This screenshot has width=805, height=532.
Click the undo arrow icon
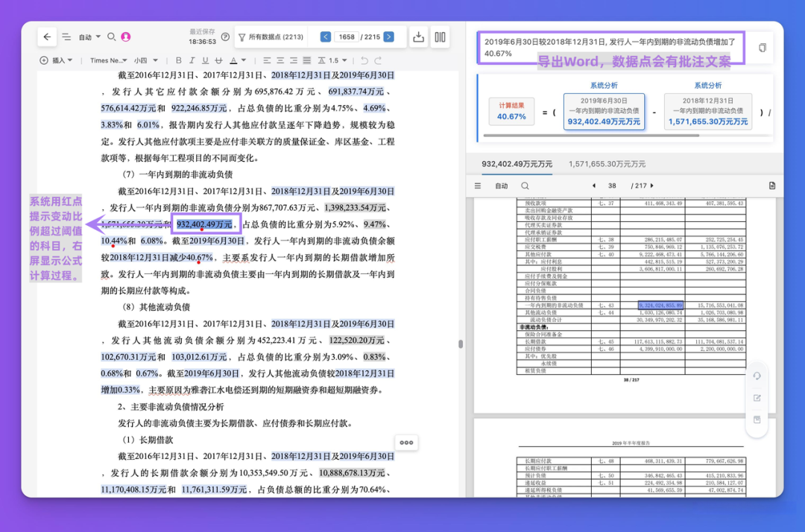click(364, 60)
